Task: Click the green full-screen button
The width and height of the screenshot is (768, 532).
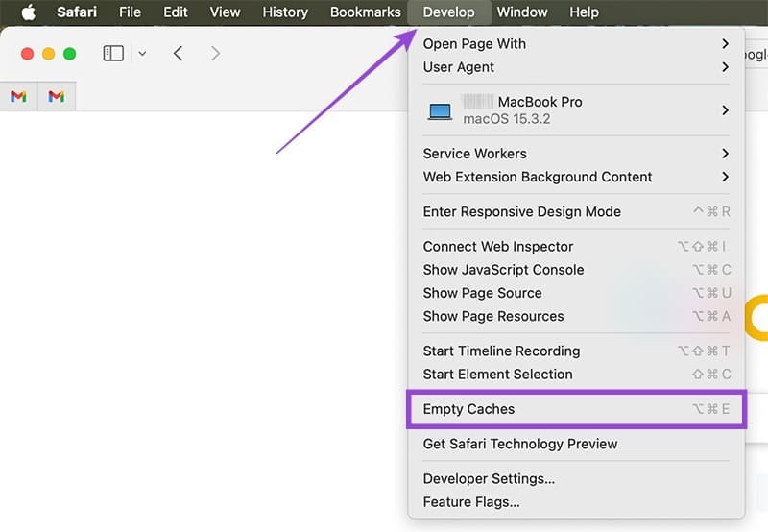Action: coord(69,54)
